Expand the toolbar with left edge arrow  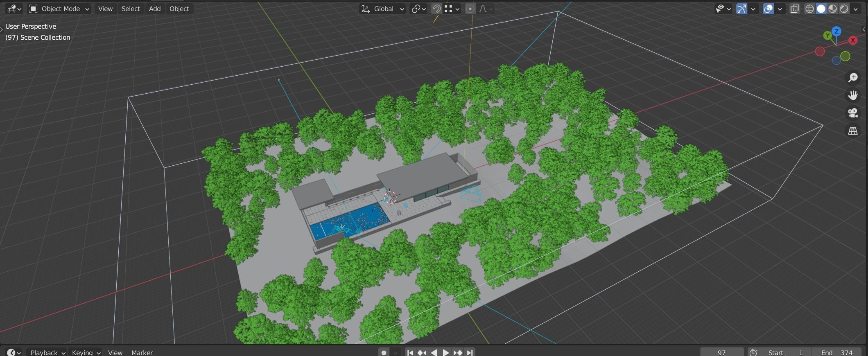point(2,29)
